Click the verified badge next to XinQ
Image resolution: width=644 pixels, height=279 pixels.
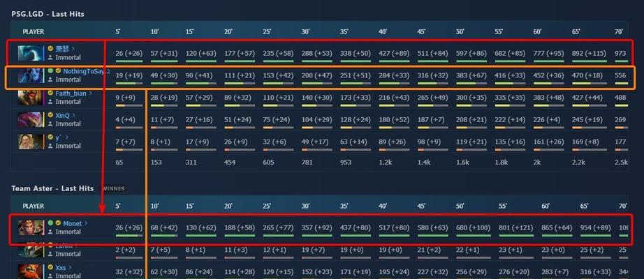click(x=50, y=115)
